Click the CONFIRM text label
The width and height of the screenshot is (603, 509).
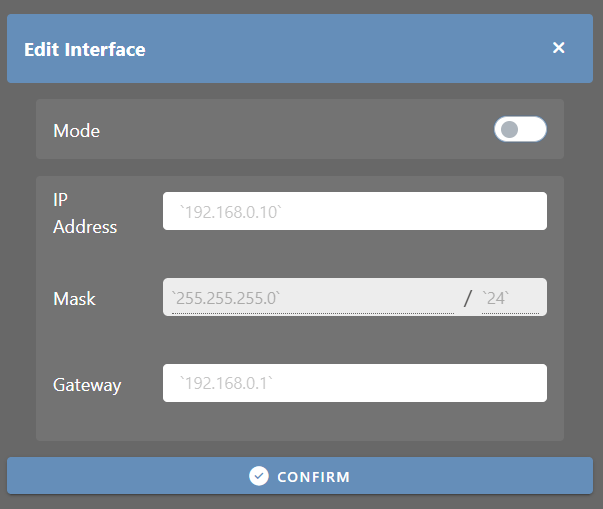point(313,477)
